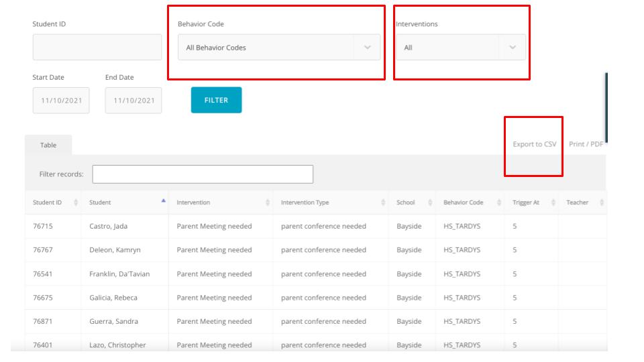
Task: Click the Print / PDF link
Action: pyautogui.click(x=586, y=144)
